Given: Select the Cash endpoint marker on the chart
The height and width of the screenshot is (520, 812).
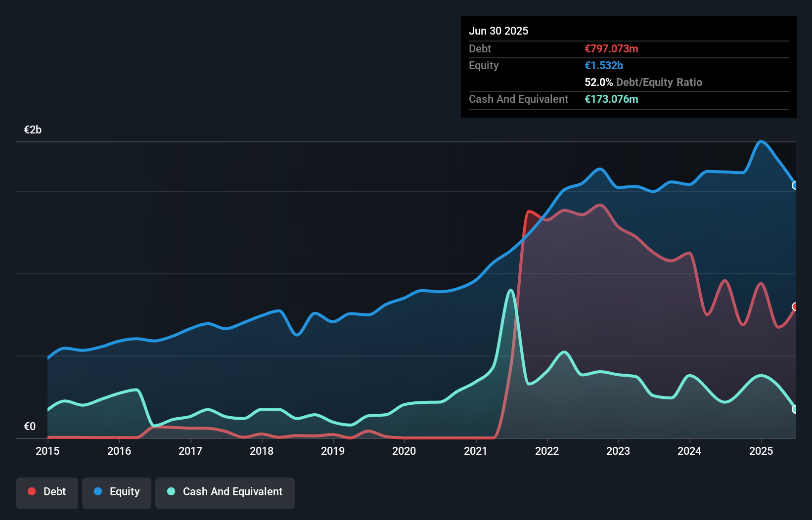Looking at the screenshot, I should (x=795, y=409).
